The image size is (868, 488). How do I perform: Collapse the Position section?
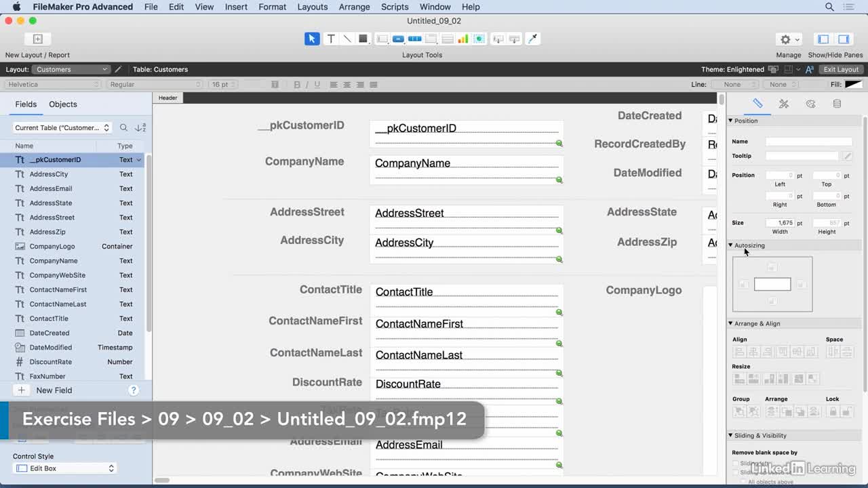pos(730,121)
